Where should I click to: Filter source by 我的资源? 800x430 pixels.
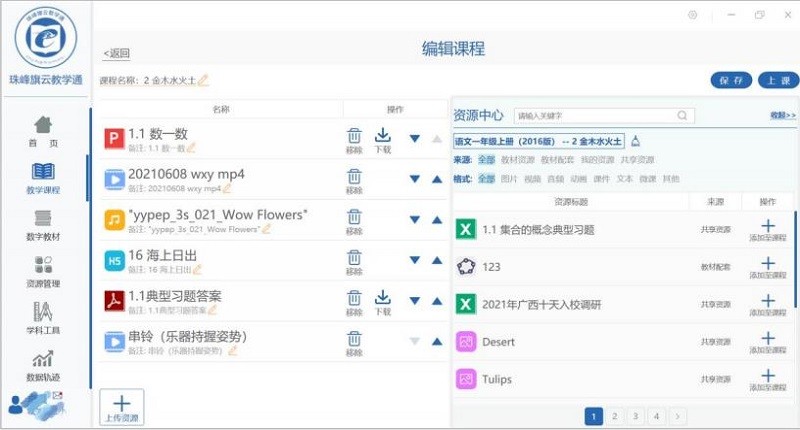click(597, 160)
